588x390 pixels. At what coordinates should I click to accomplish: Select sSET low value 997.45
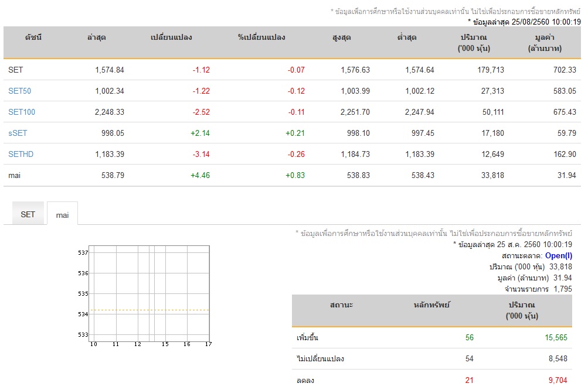423,133
